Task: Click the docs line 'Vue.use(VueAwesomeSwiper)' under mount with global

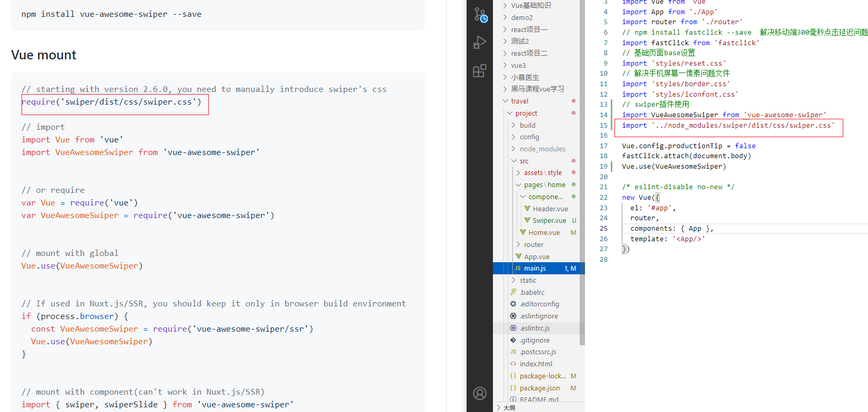Action: pos(82,266)
